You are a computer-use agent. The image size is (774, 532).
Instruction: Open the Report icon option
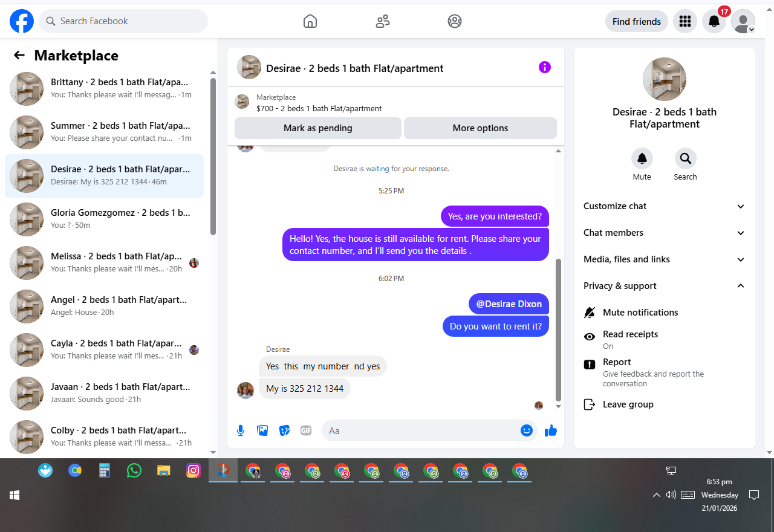(590, 365)
